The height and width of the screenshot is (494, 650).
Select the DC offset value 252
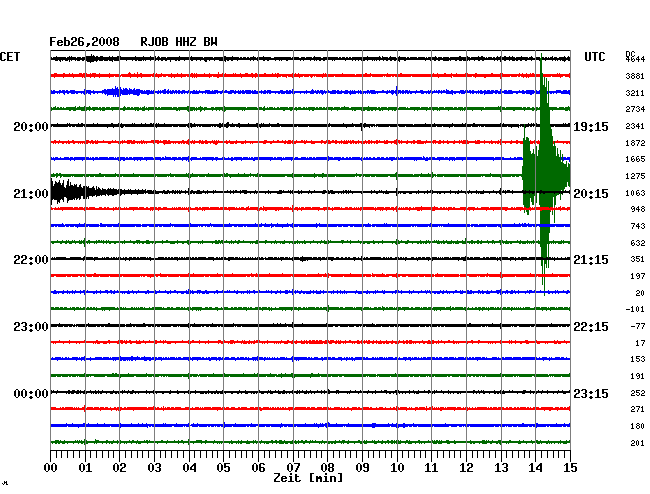click(x=638, y=393)
